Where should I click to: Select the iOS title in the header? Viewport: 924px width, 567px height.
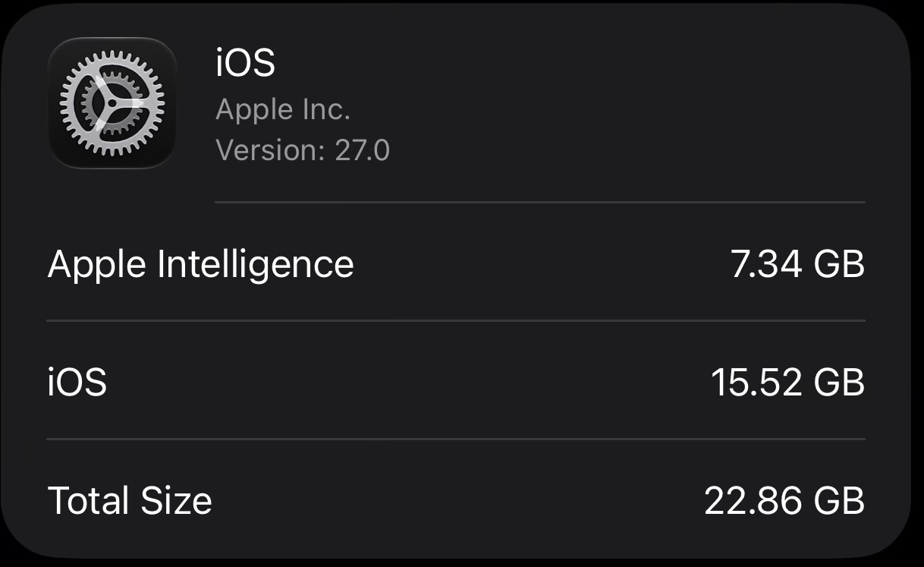point(245,62)
